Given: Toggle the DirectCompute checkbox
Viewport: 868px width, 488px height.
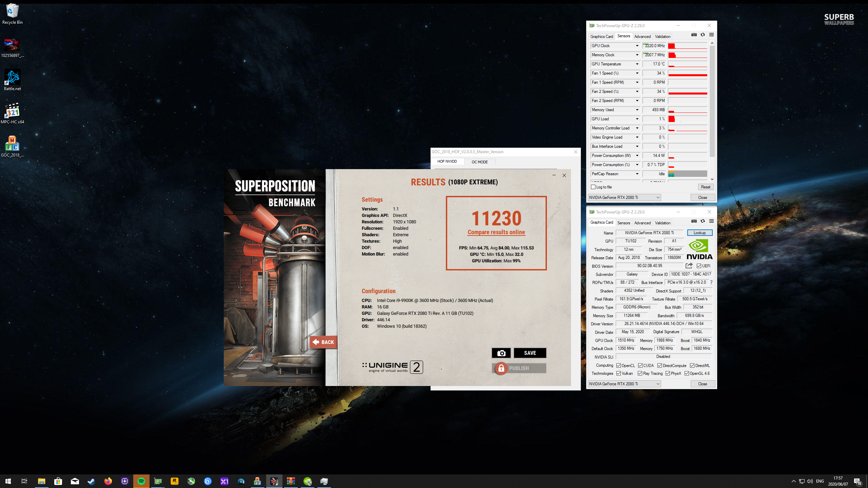Looking at the screenshot, I should 660,366.
